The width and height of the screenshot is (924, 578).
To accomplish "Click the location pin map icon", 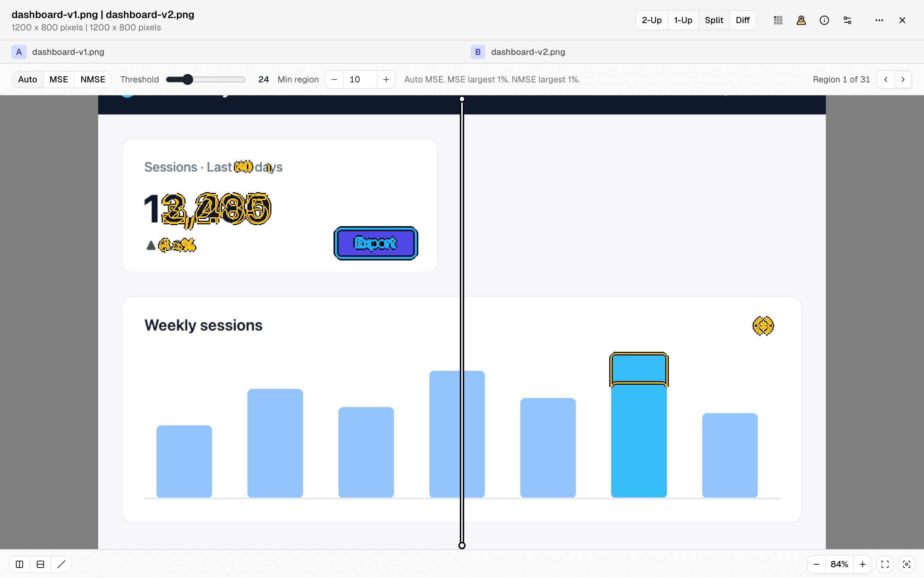I will [x=801, y=20].
